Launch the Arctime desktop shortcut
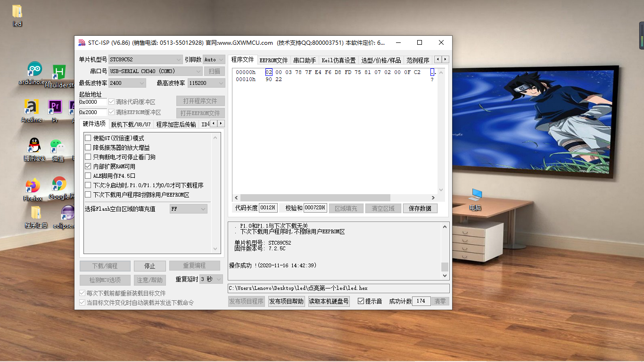This screenshot has height=362, width=644. pos(31,111)
